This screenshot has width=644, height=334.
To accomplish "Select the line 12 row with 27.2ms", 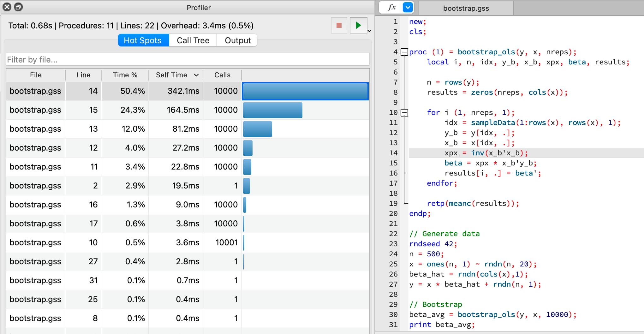I will [x=188, y=148].
